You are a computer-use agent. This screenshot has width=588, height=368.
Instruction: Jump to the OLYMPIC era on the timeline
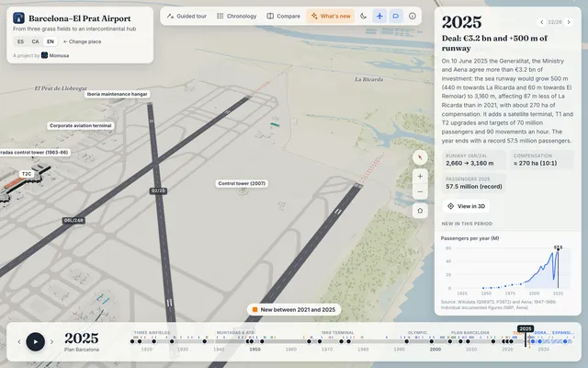coord(417,333)
